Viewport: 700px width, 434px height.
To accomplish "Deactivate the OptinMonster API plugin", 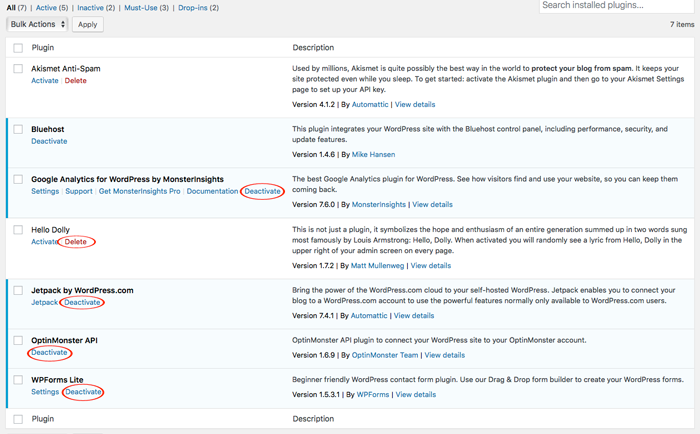I will point(49,353).
